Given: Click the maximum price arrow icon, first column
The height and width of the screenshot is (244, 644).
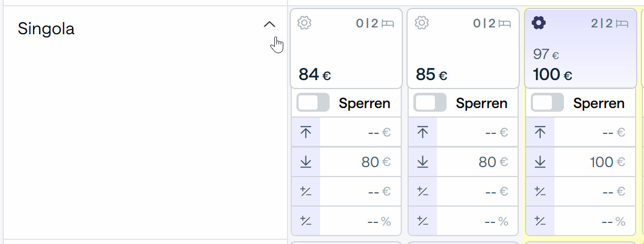Looking at the screenshot, I should pos(306,132).
